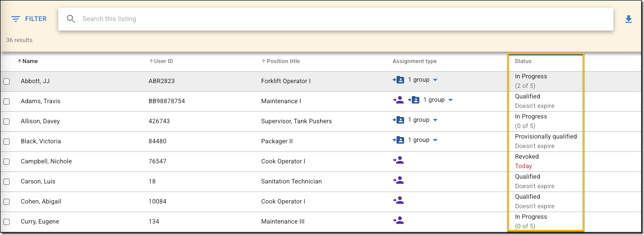The image size is (644, 235).
Task: Click the individual assignment icon for Campbell, Nichole
Action: point(398,160)
